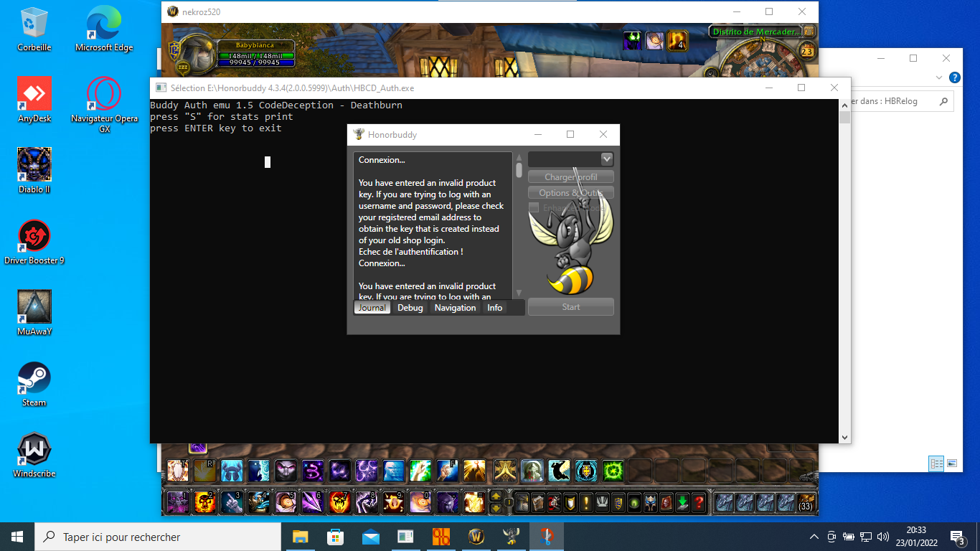Image resolution: width=980 pixels, height=551 pixels.
Task: Open the Journal tab in Honorbuddy
Action: point(372,307)
